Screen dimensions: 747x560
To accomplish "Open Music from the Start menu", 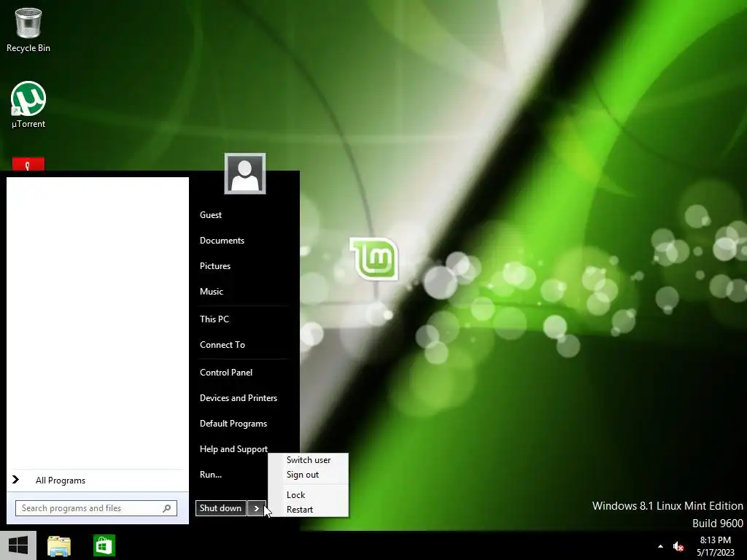I will [x=212, y=292].
